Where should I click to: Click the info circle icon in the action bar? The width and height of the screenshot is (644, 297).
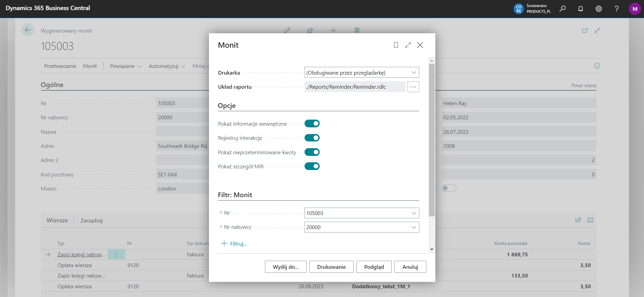[597, 66]
